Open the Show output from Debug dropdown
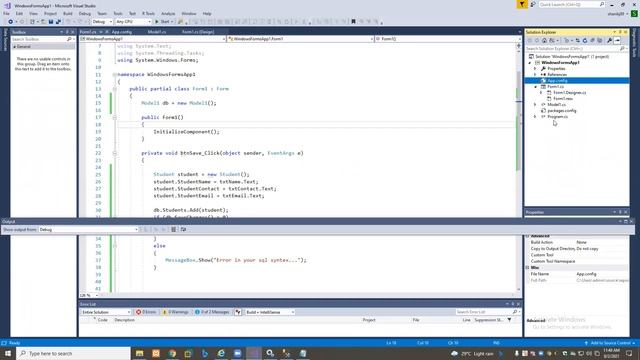Screen dimensions: 640x360 click(89, 229)
